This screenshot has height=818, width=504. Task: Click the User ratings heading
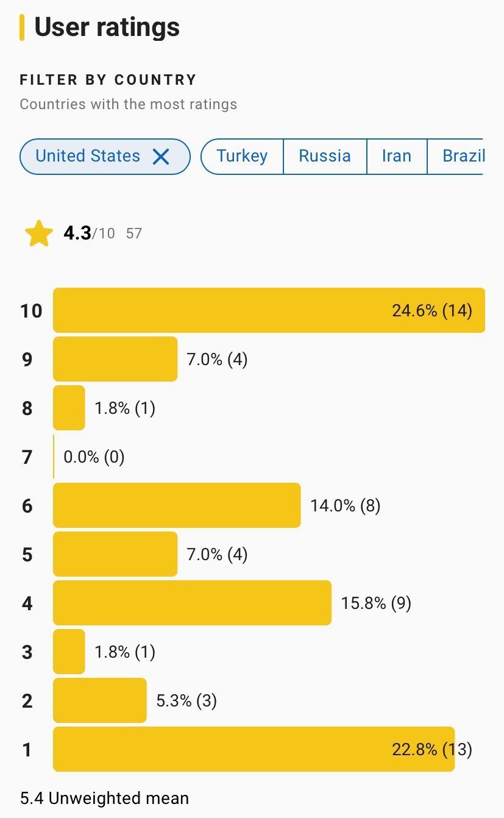tap(107, 27)
